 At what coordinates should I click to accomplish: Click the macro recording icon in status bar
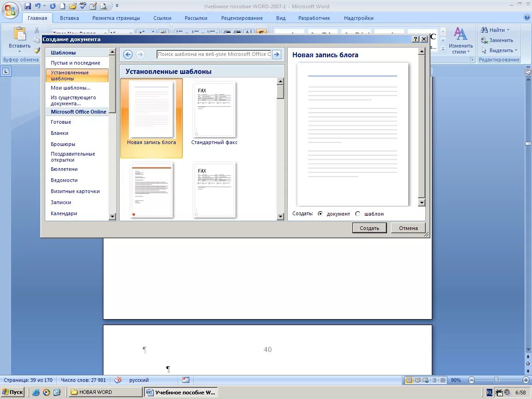(186, 380)
